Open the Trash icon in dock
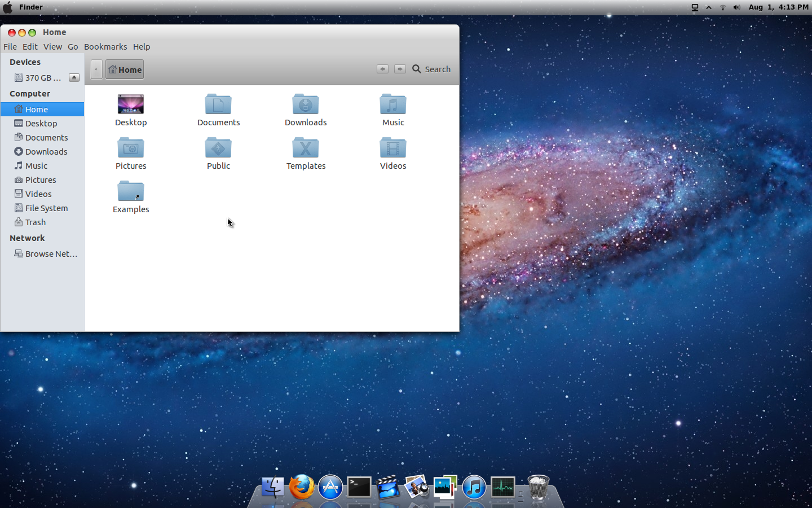This screenshot has height=508, width=812. coord(538,487)
